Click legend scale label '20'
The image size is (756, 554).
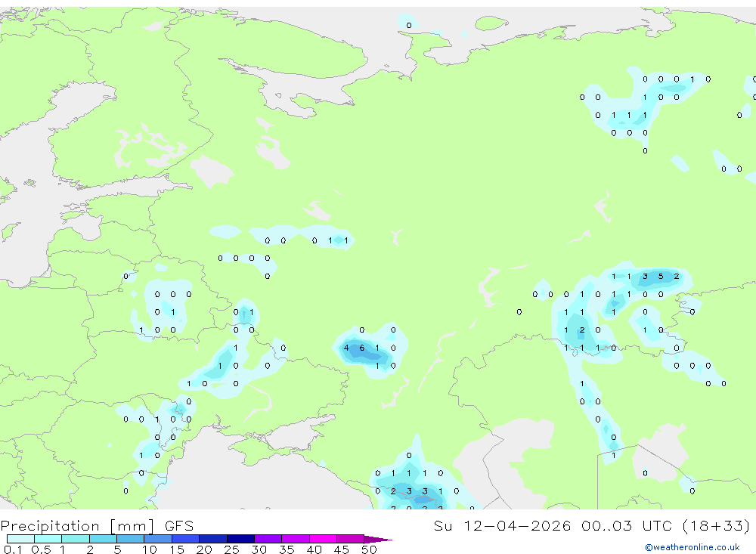tap(204, 549)
